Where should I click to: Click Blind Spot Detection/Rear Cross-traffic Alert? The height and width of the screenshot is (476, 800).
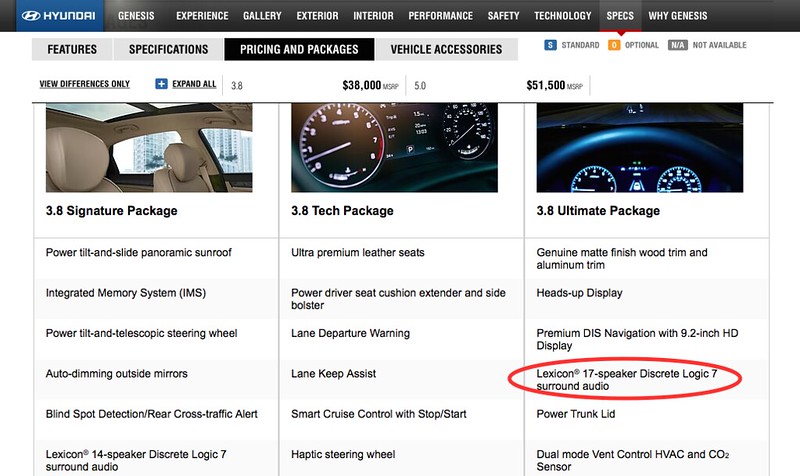point(152,414)
